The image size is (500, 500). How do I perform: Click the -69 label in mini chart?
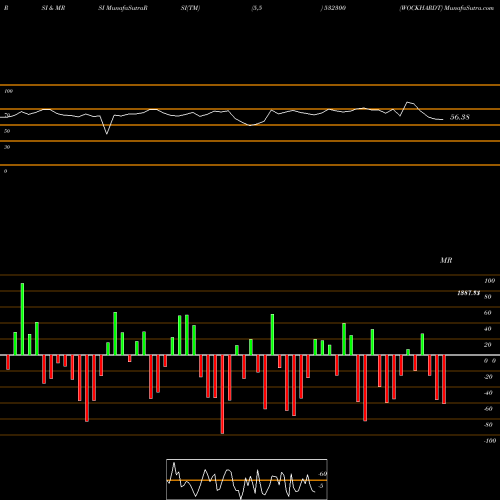tap(322, 474)
